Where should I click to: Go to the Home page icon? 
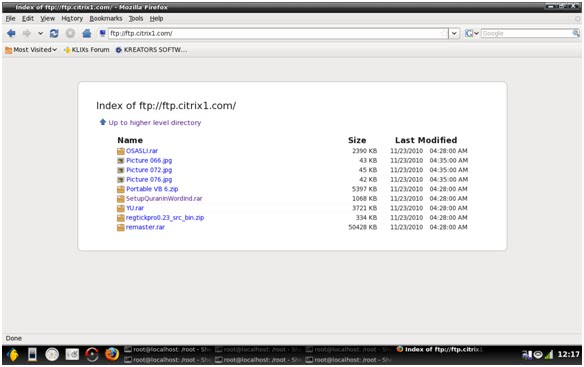(x=86, y=34)
